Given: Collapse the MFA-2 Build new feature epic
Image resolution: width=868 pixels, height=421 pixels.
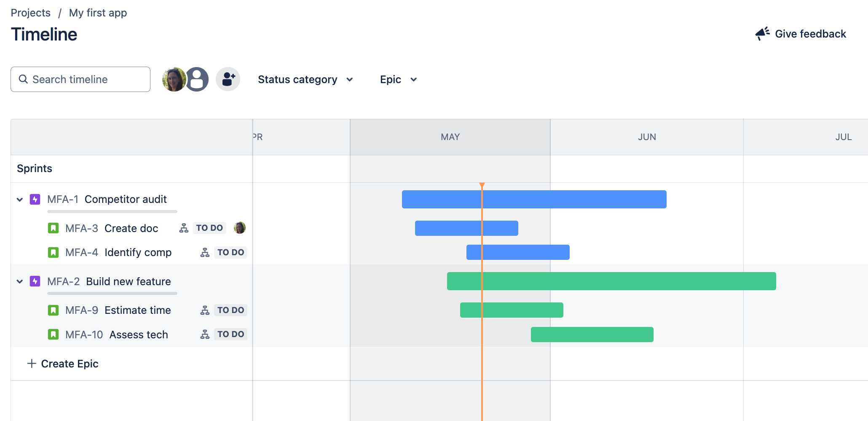Looking at the screenshot, I should [x=19, y=281].
